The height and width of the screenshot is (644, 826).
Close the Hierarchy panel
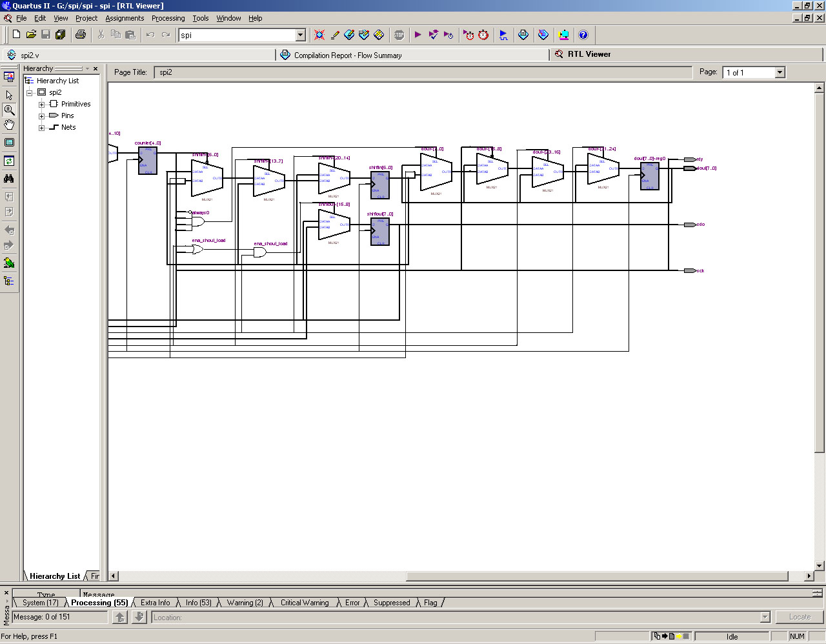[96, 68]
